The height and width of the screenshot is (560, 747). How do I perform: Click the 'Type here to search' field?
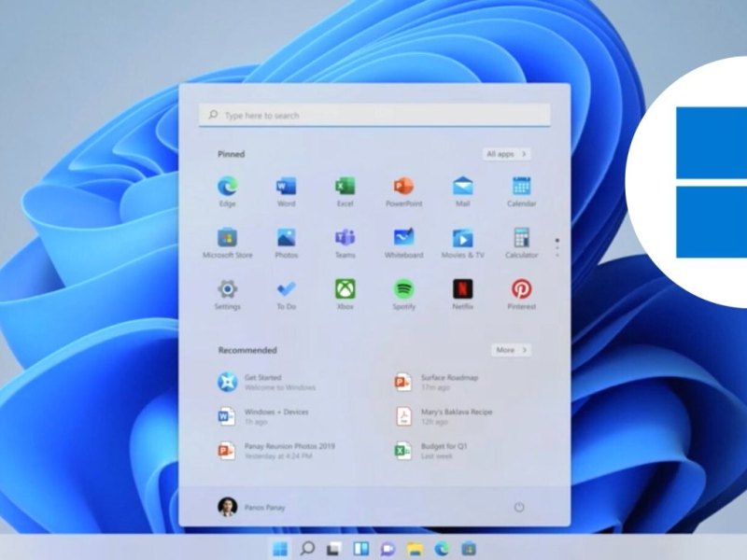(x=374, y=115)
